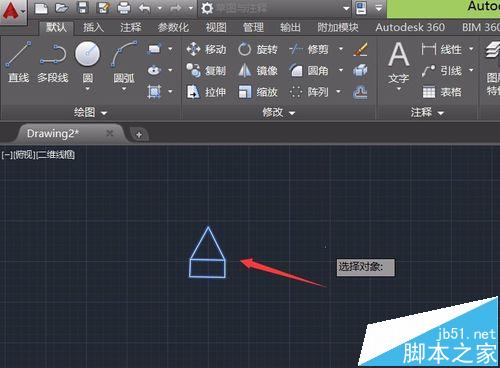Expand the Linear dimension dropdown arrow
This screenshot has height=368, width=500.
pos(471,49)
